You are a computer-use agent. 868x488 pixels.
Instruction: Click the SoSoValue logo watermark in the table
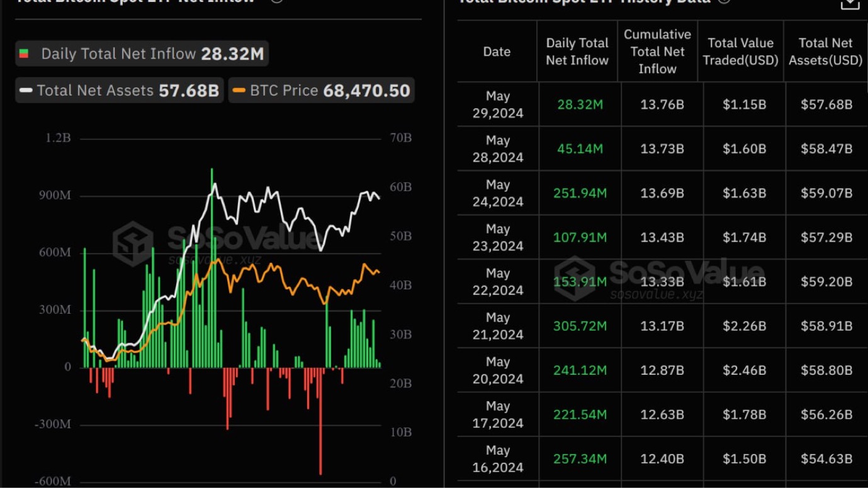coord(574,277)
